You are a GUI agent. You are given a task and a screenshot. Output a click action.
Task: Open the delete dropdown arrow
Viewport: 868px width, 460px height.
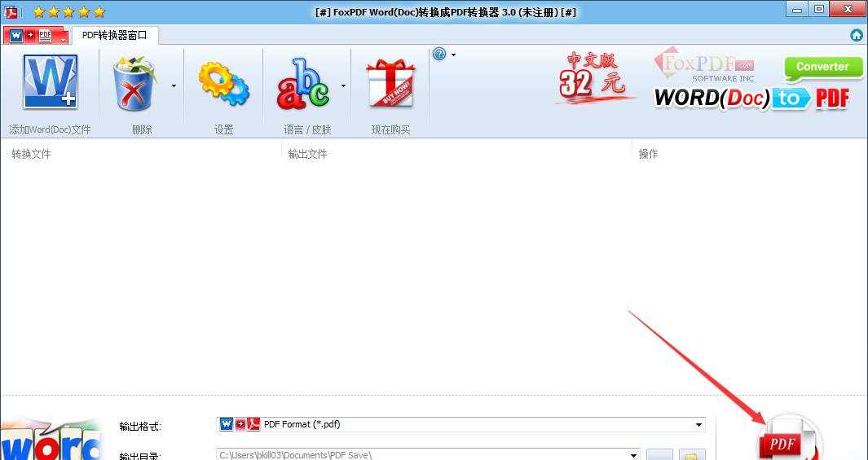pos(174,85)
